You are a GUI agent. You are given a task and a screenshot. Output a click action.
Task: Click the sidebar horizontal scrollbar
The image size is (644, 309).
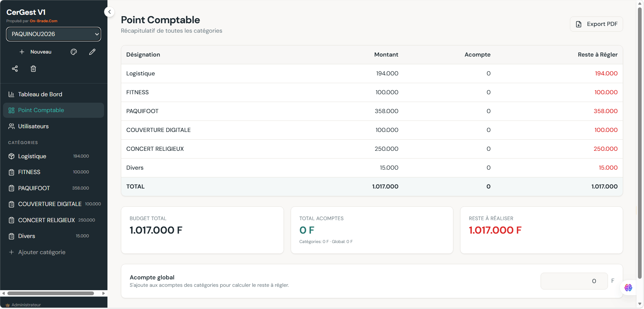(x=51, y=293)
